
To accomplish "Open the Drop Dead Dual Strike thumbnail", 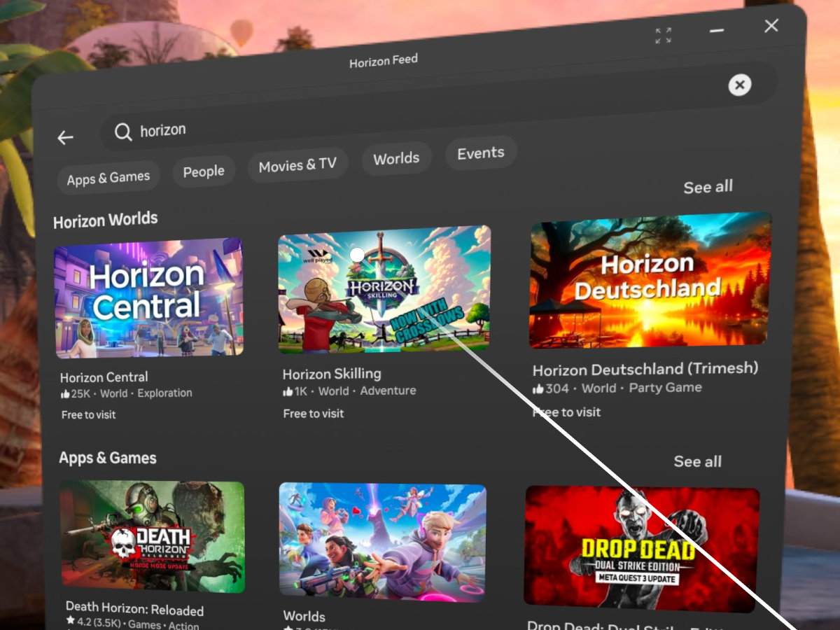I will tap(642, 548).
